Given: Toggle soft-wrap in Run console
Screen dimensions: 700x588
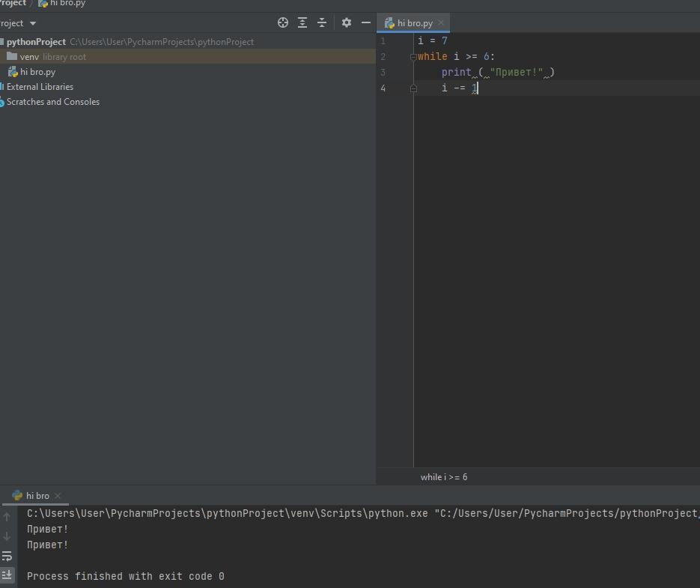Looking at the screenshot, I should pyautogui.click(x=7, y=556).
